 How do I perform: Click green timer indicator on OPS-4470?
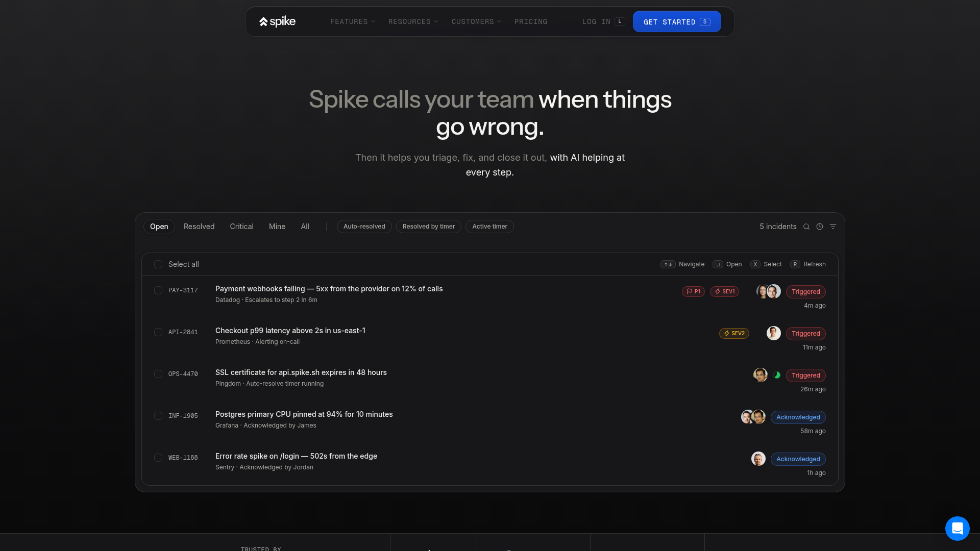777,375
